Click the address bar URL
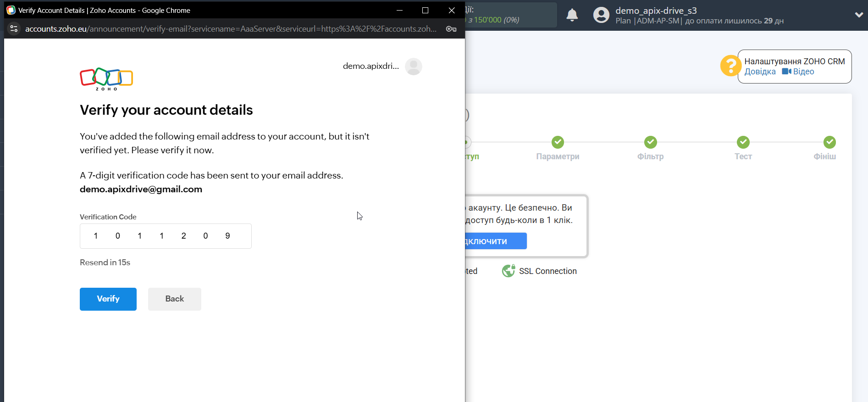The width and height of the screenshot is (868, 402). 231,29
